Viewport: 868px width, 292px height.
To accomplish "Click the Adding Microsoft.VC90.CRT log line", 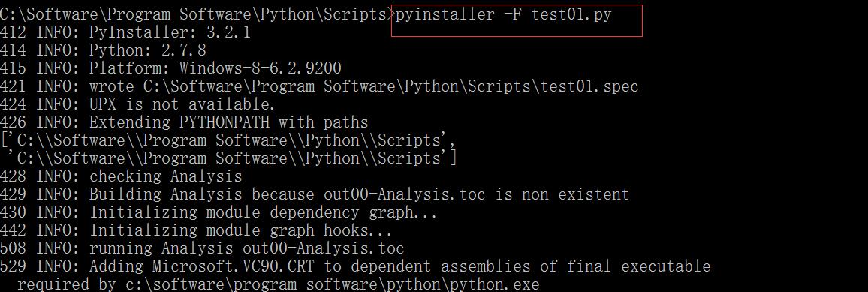I will tap(355, 266).
